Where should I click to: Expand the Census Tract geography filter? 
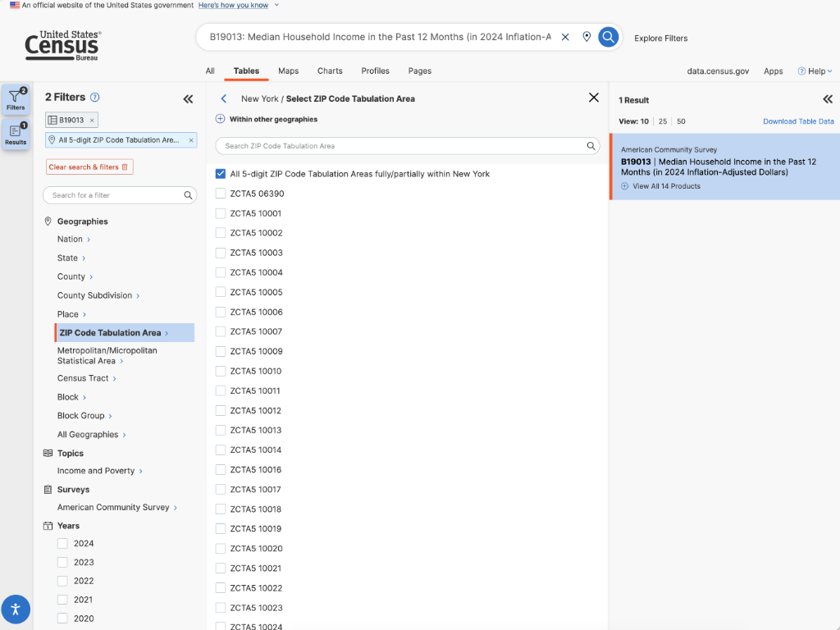pos(87,378)
